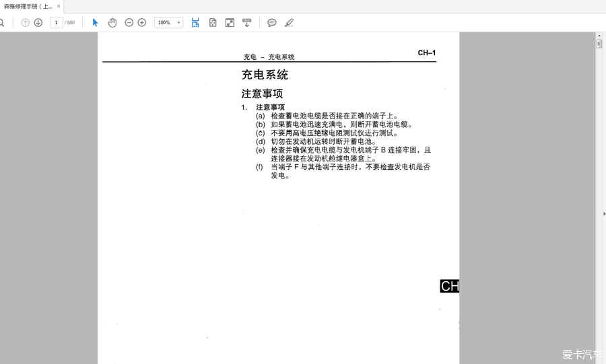Screen dimensions: 606x364
Task: Go to previous page with up arrow
Action: coord(25,23)
